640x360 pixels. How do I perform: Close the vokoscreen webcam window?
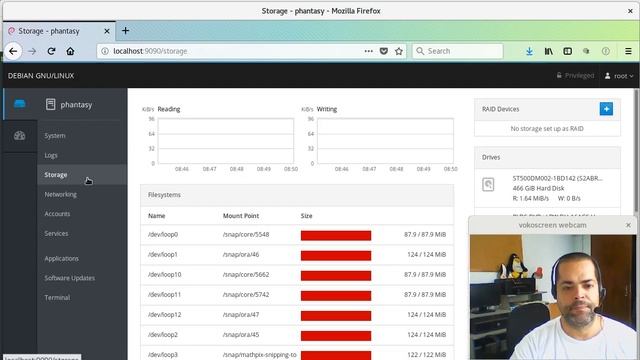(x=628, y=225)
